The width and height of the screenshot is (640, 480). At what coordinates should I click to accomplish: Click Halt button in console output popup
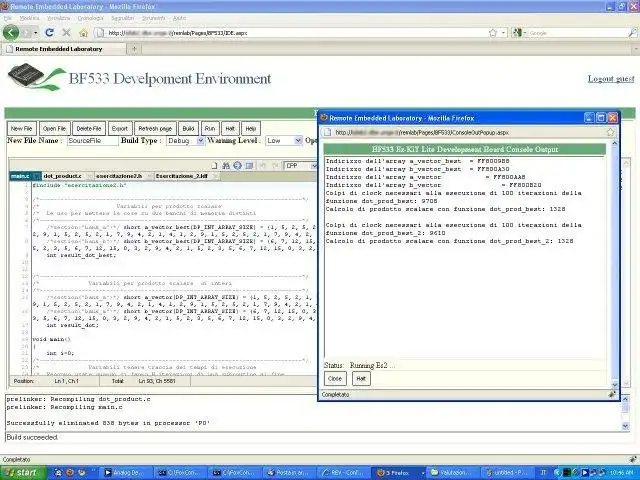[361, 379]
